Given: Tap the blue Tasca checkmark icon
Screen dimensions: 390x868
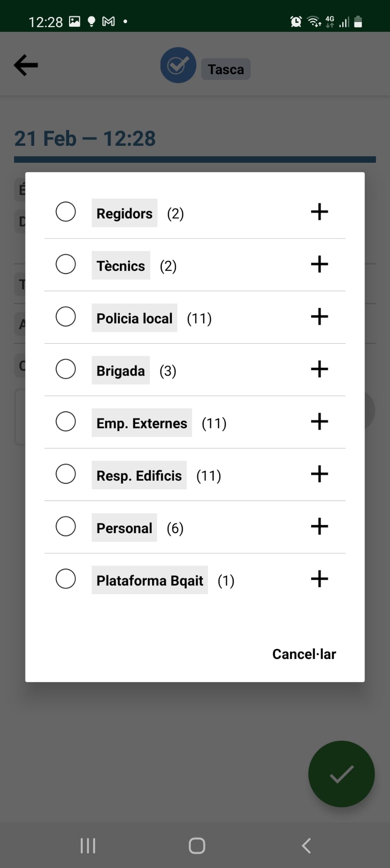Looking at the screenshot, I should tap(178, 65).
